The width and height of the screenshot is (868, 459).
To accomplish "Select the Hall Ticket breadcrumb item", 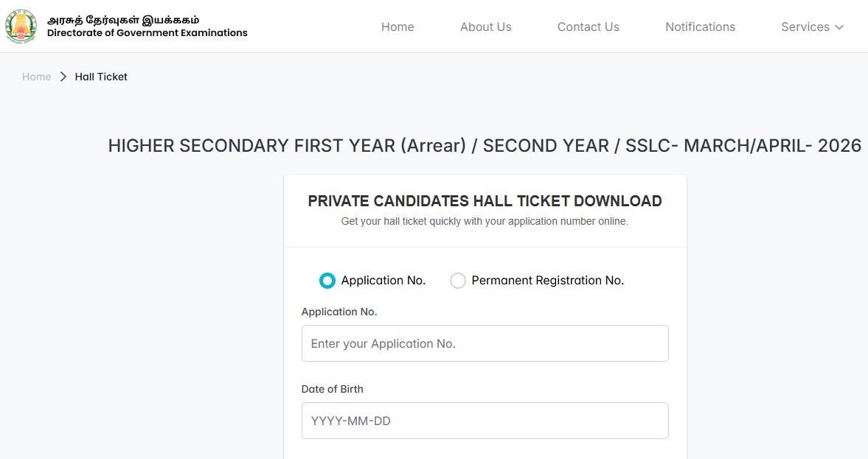I will (x=101, y=76).
